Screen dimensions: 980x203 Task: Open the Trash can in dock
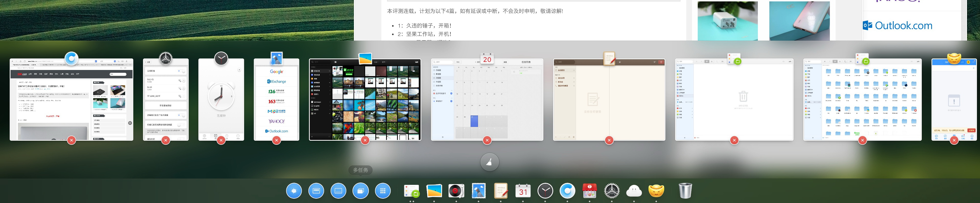click(685, 191)
